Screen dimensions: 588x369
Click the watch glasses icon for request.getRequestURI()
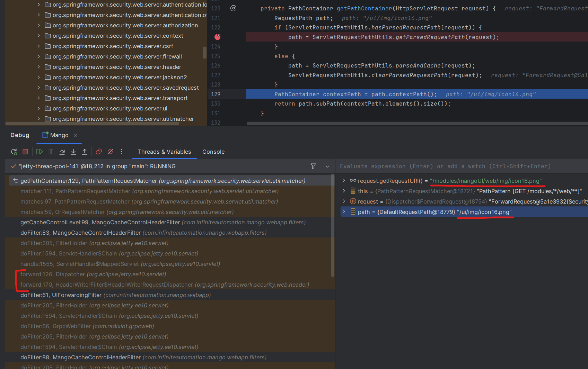coord(353,181)
